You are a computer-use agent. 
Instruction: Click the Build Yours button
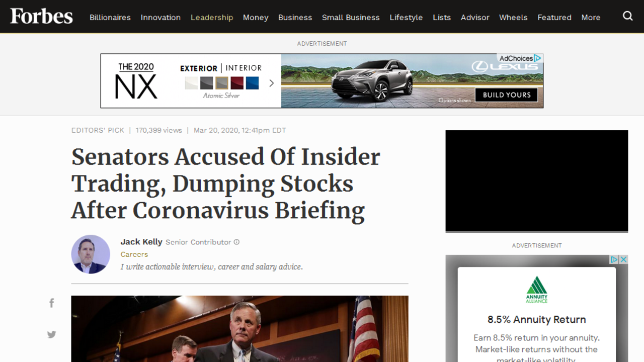tap(507, 95)
